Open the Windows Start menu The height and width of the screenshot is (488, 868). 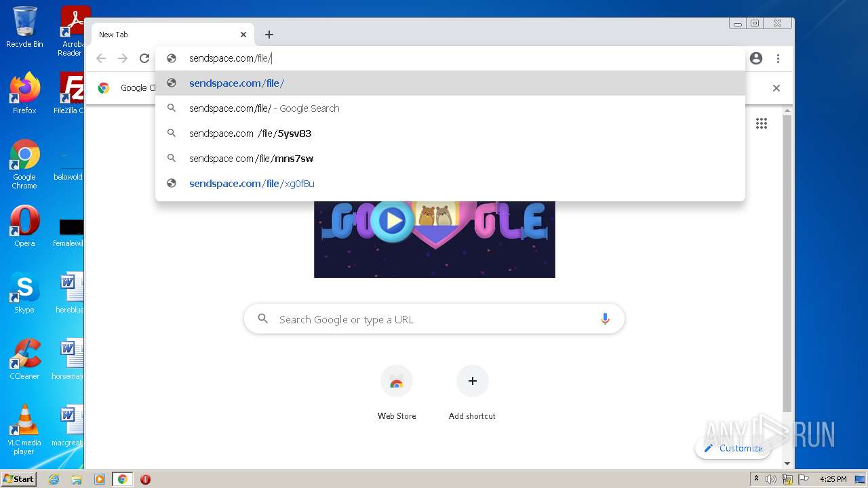click(x=18, y=479)
